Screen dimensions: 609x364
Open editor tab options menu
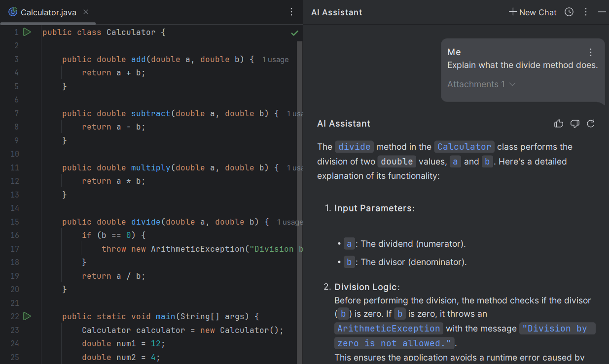pos(291,12)
